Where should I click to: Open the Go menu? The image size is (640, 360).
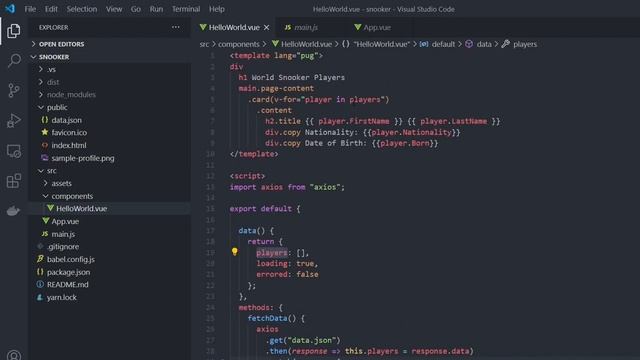tap(136, 9)
